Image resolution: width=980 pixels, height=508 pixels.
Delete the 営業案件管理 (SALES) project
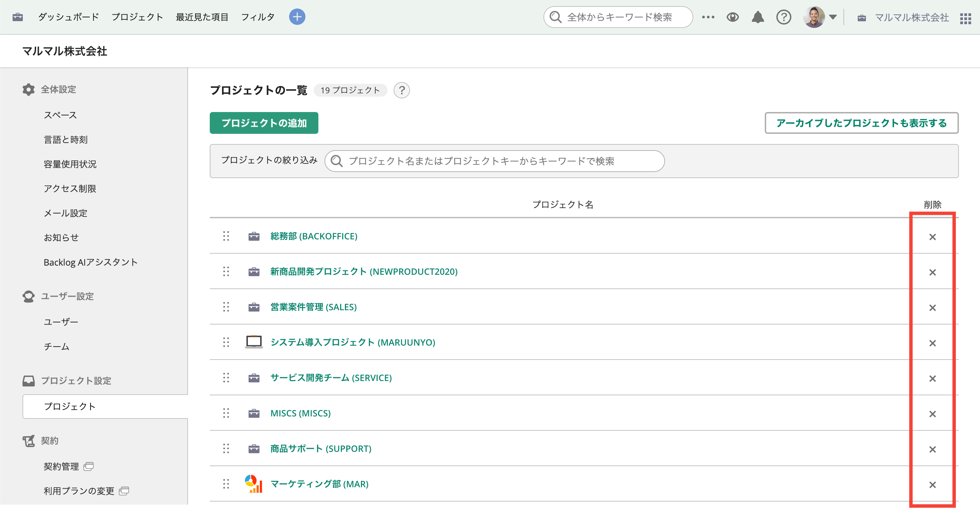tap(932, 307)
